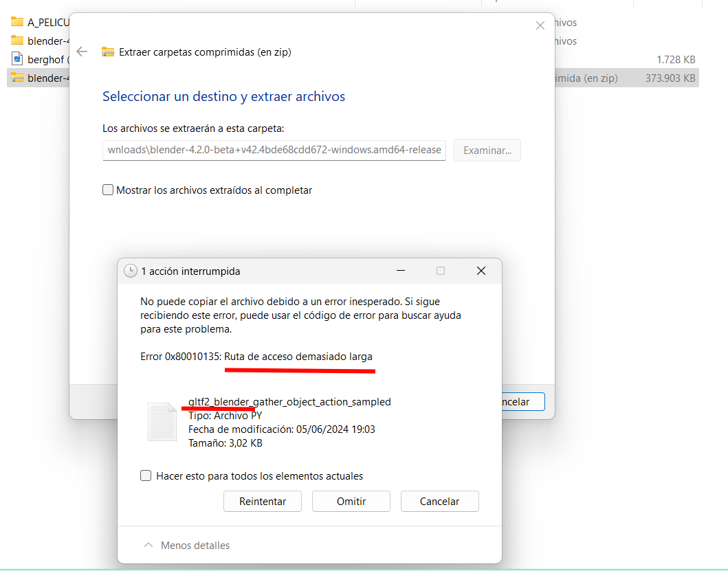The image size is (728, 571).
Task: Select the A_PELICU folder icon in Explorer
Action: pyautogui.click(x=17, y=22)
